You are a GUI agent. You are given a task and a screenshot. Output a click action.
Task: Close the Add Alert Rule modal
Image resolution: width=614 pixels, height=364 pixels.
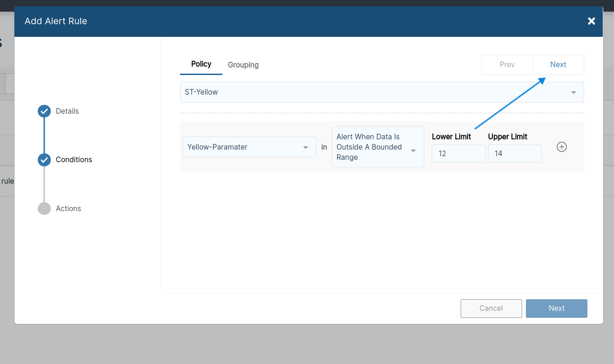(x=591, y=21)
